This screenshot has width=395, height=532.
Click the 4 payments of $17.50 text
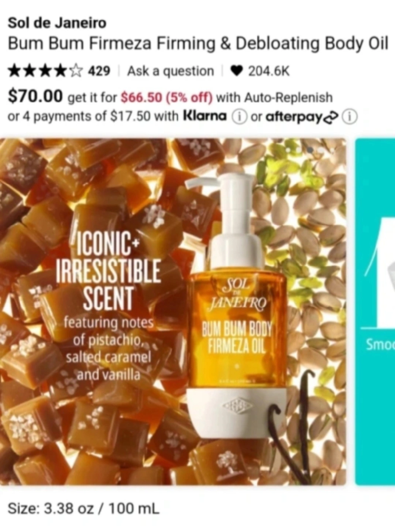[x=79, y=116]
